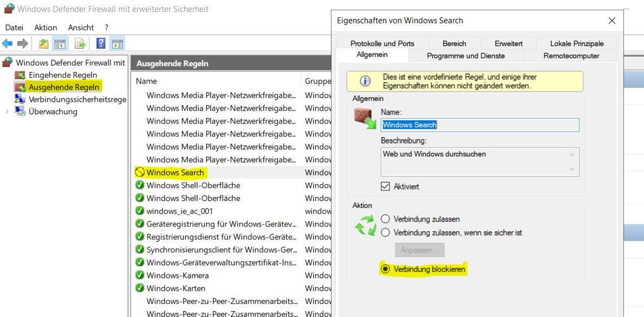
Task: Toggle the action pane toolbar icon
Action: click(117, 43)
